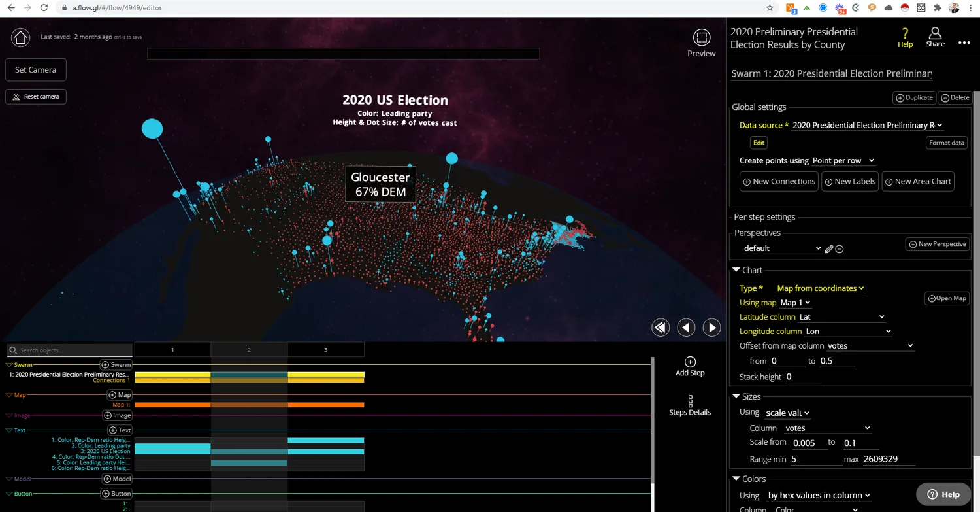
Task: Open the Data source dropdown
Action: point(868,125)
